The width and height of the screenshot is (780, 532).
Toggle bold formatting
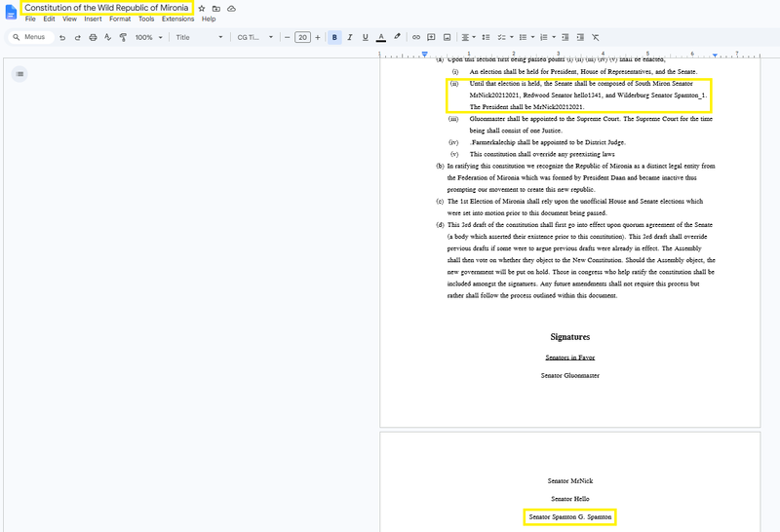tap(334, 37)
